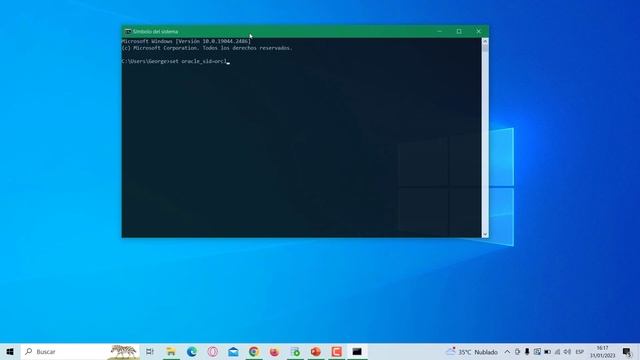Image resolution: width=640 pixels, height=360 pixels.
Task: Click the microphone tray icon
Action: 527,351
